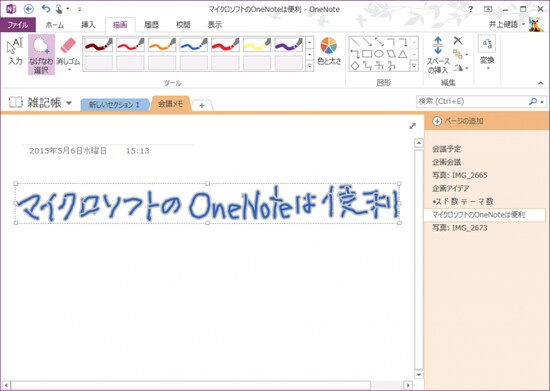Switch to the 履歴 tab

point(151,25)
